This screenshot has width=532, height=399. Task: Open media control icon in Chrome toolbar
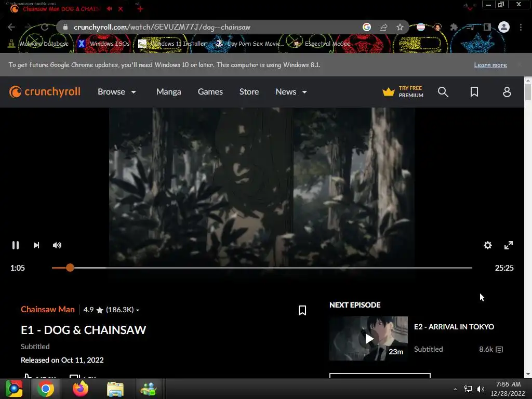pos(470,27)
